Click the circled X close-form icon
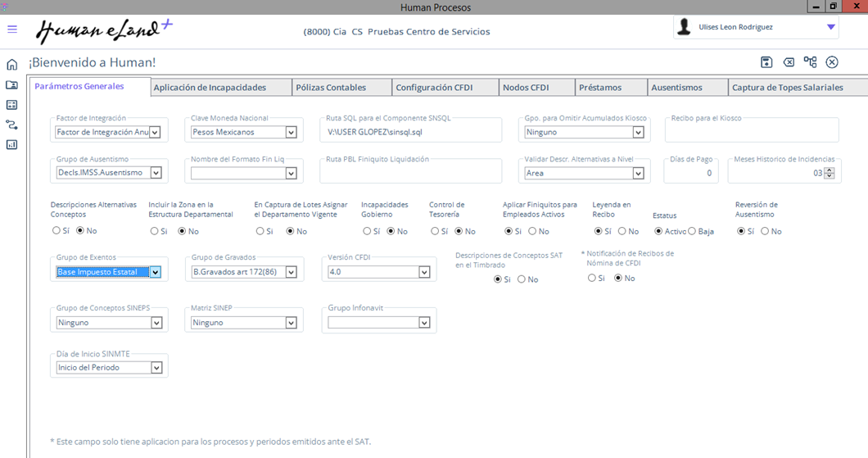This screenshot has width=868, height=458. tap(832, 62)
